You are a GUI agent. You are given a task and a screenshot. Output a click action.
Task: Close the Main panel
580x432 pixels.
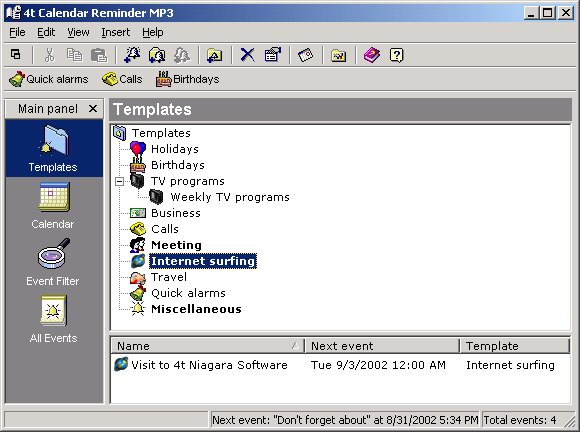(93, 109)
